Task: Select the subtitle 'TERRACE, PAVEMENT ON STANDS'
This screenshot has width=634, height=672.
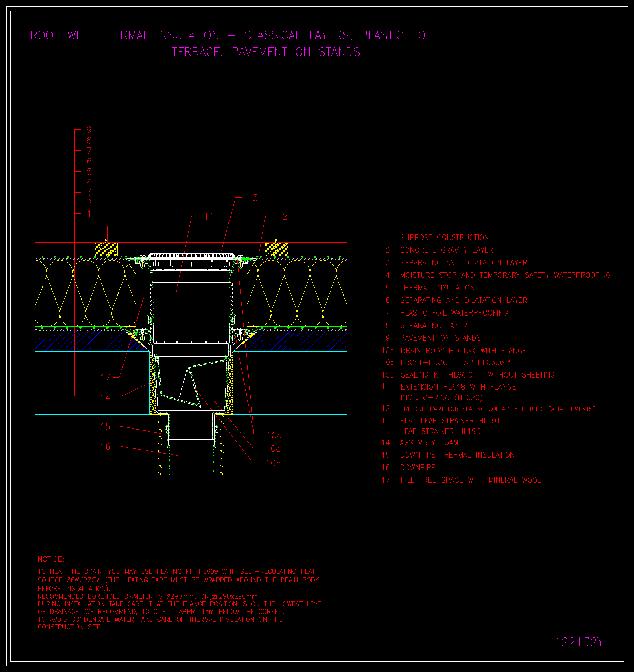Action: (x=266, y=52)
